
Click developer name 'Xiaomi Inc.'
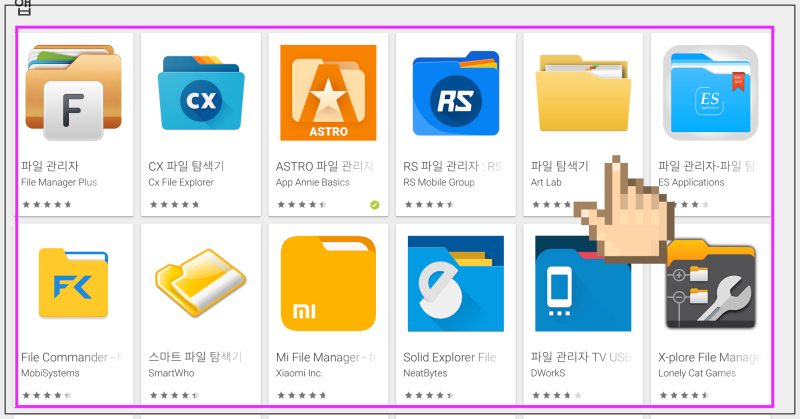click(299, 373)
